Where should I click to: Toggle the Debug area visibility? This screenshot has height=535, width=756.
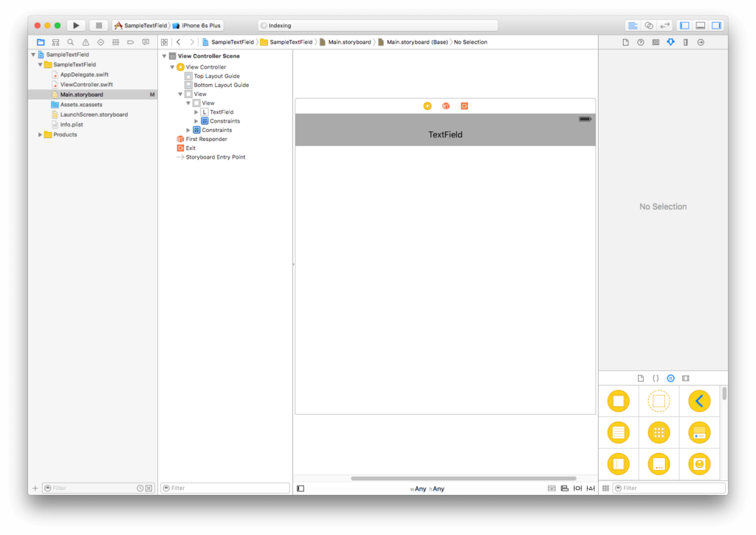[x=700, y=26]
